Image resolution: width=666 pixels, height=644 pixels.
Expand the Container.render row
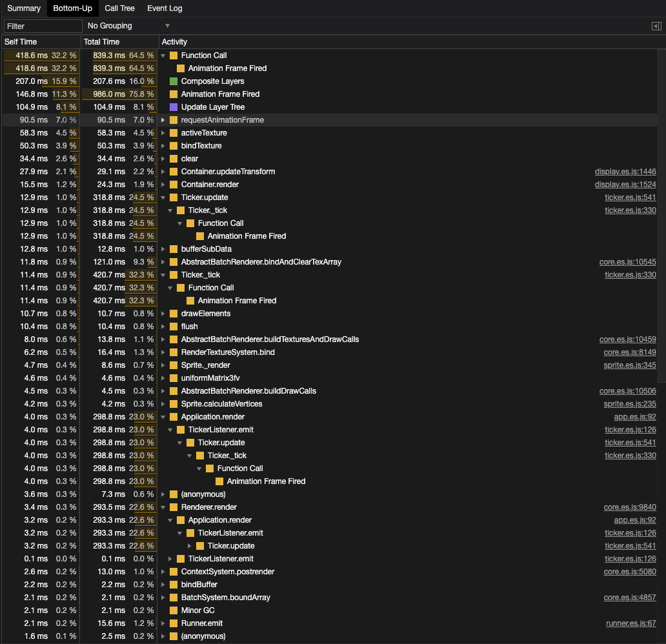163,185
